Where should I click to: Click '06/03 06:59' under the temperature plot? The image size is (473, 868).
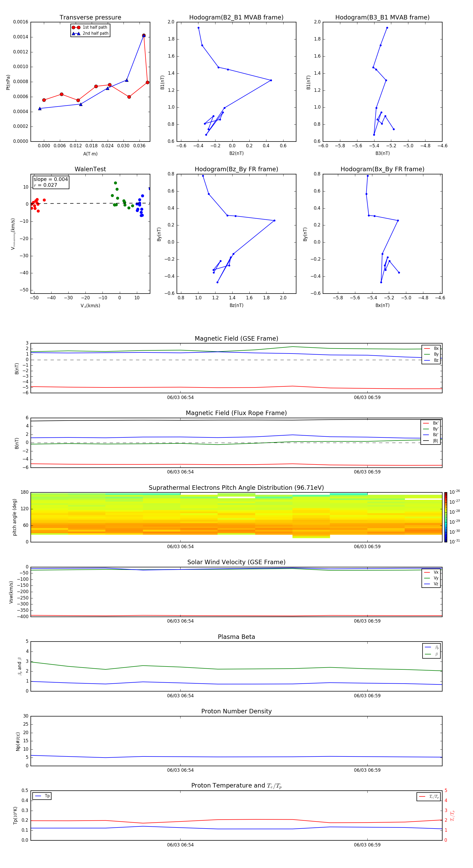click(367, 845)
